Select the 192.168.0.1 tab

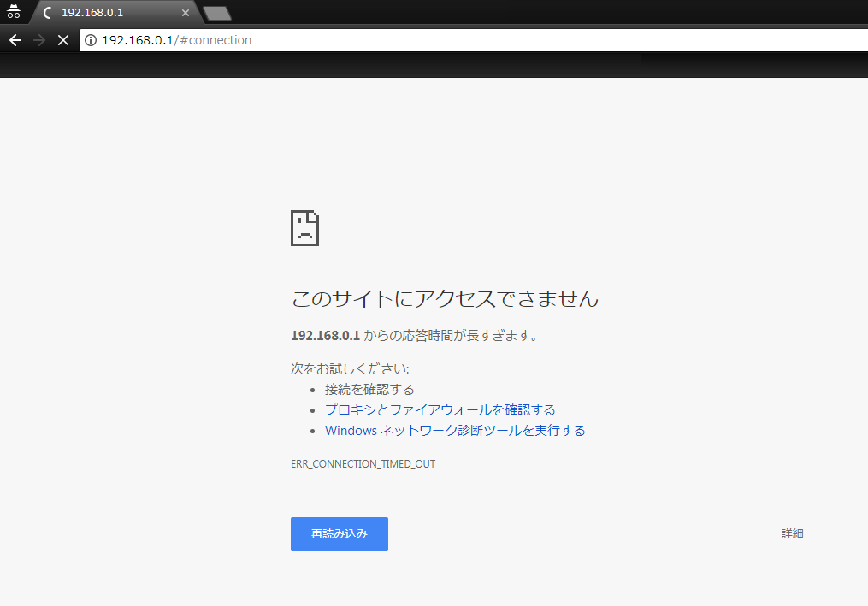coord(111,13)
